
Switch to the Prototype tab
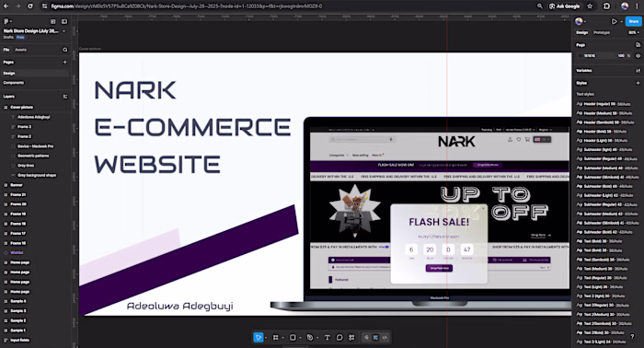coord(602,32)
